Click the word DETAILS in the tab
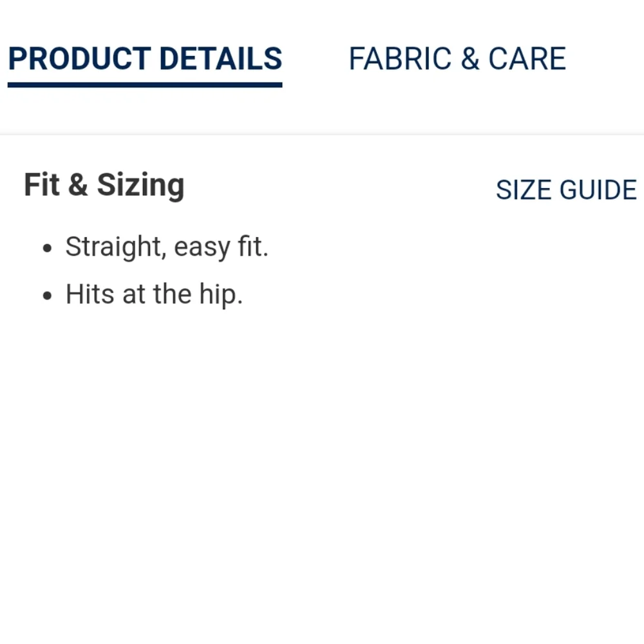 pyautogui.click(x=220, y=59)
